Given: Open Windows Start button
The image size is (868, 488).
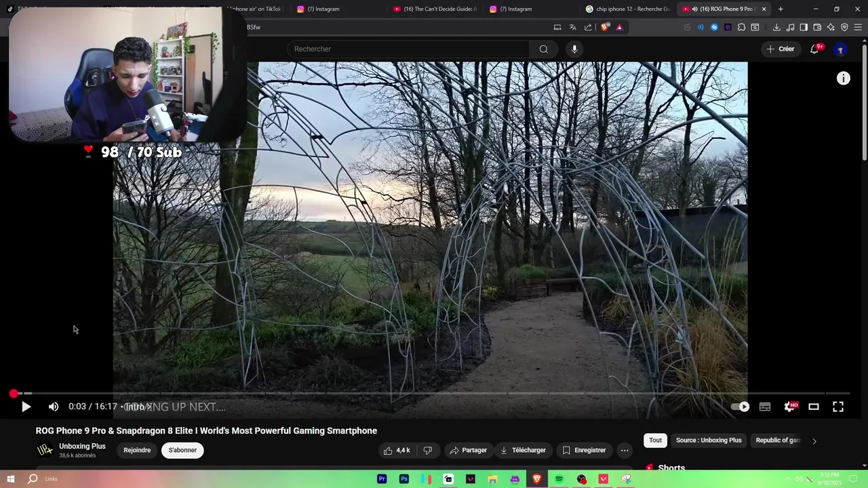Looking at the screenshot, I should point(10,479).
